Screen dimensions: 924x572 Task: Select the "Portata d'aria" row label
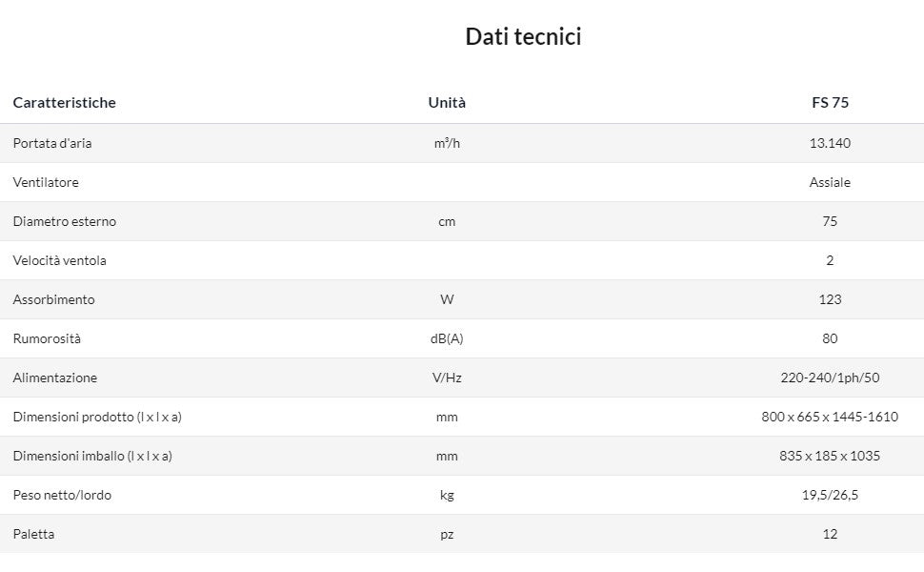coord(52,143)
